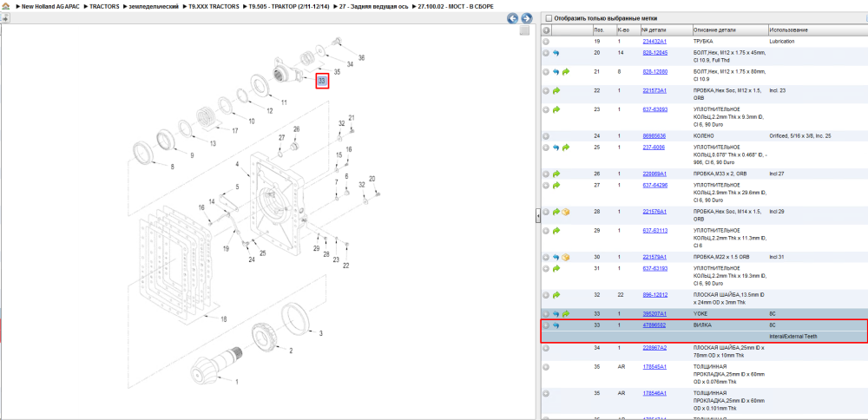This screenshot has width=868, height=420.
Task: Go to next illustration with right arrow
Action: [527, 18]
